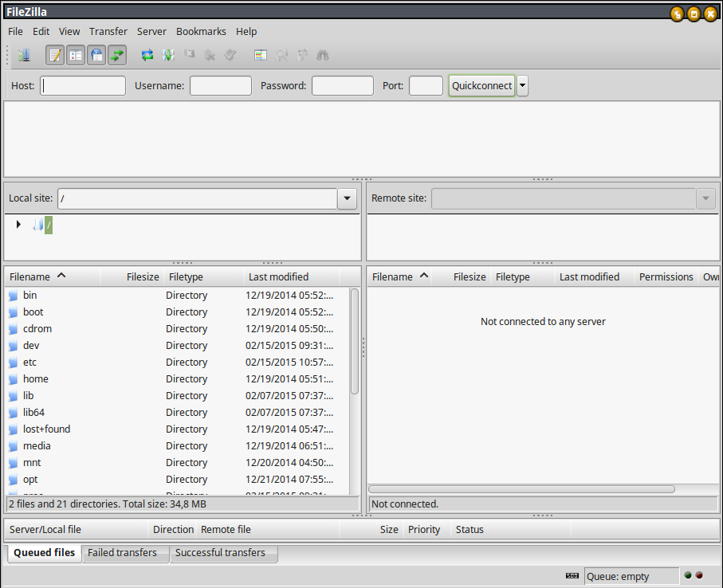Open the directory listing filters dialog
Image resolution: width=723 pixels, height=588 pixels.
pyautogui.click(x=261, y=55)
